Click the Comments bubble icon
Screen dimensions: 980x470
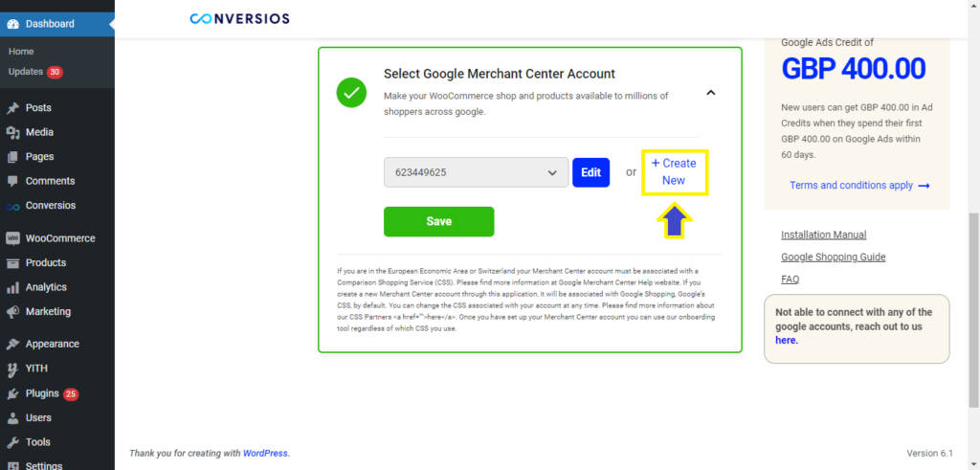pos(13,181)
